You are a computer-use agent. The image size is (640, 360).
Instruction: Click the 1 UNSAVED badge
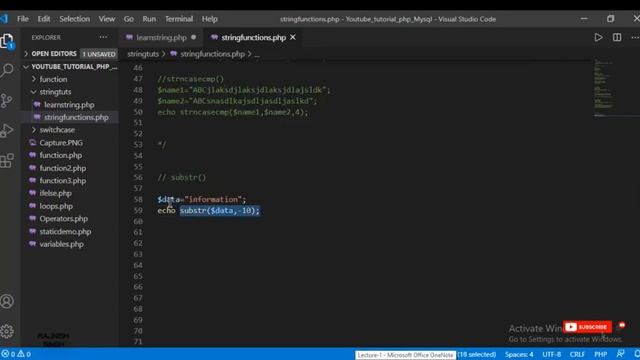click(x=99, y=54)
